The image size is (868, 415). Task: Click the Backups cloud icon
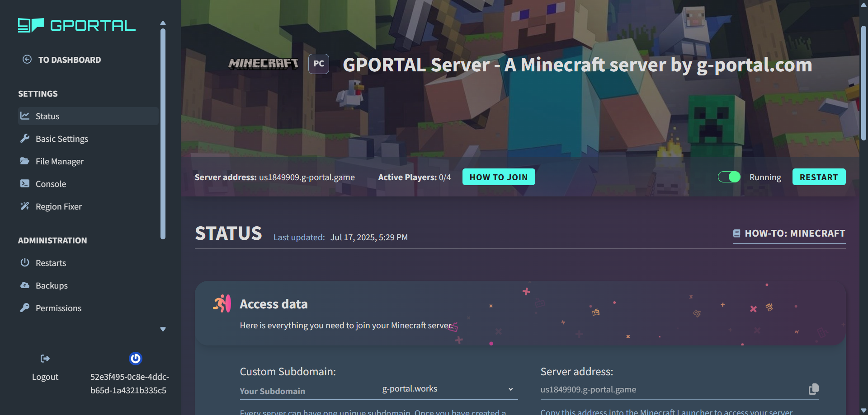tap(25, 285)
